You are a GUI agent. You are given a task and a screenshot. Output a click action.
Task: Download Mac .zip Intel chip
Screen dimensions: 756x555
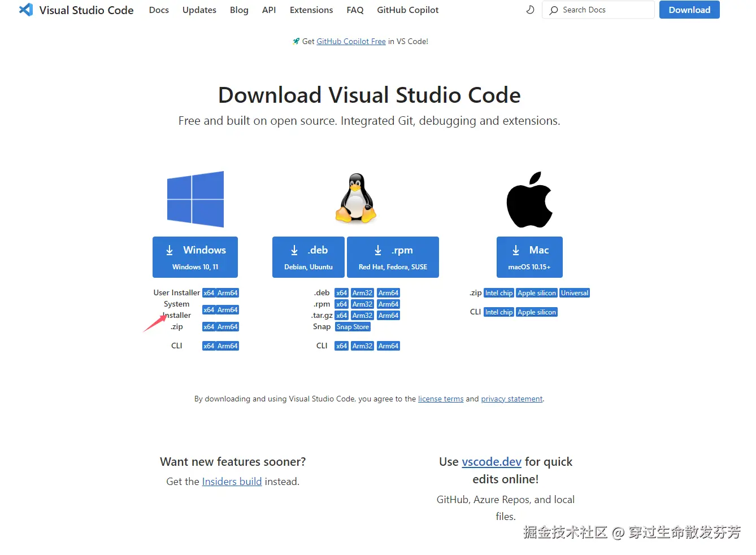click(x=499, y=293)
